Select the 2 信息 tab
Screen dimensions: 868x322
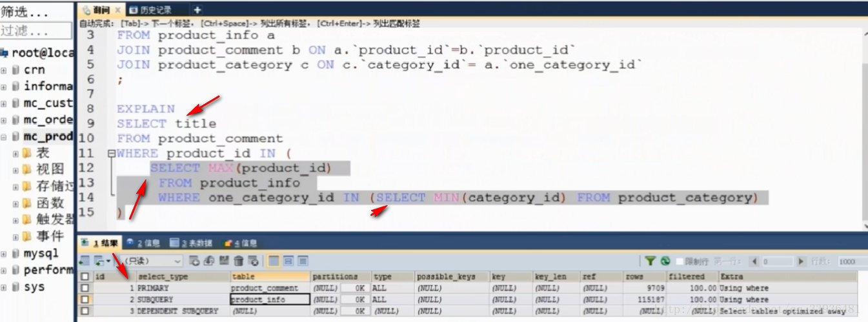pyautogui.click(x=143, y=243)
